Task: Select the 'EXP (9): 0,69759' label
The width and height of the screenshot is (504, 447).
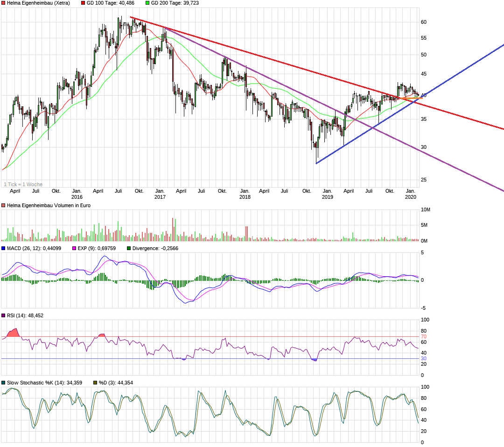Action: coord(97,248)
